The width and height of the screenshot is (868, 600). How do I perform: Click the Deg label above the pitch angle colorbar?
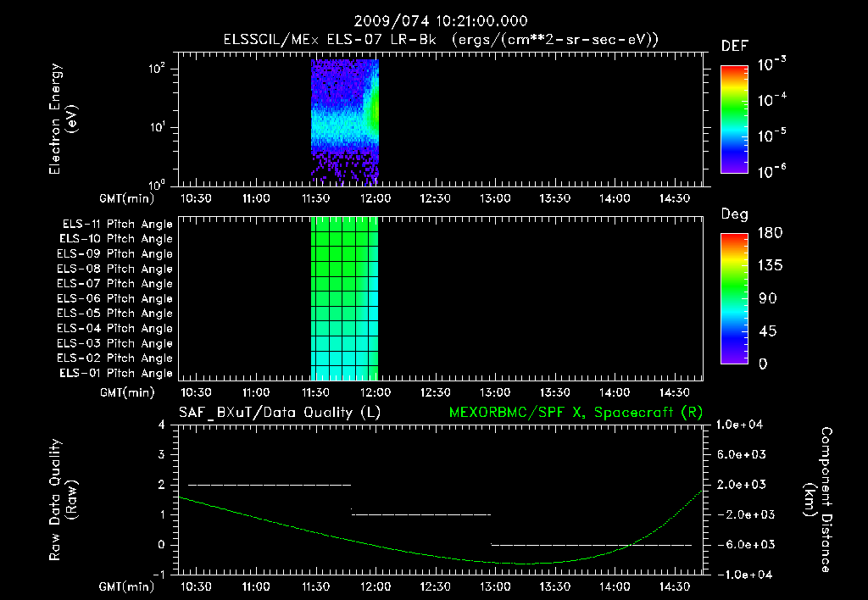point(735,214)
